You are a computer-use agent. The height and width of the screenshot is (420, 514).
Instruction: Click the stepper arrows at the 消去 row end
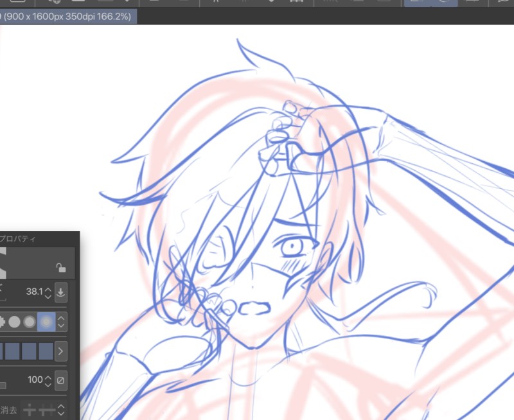61,410
